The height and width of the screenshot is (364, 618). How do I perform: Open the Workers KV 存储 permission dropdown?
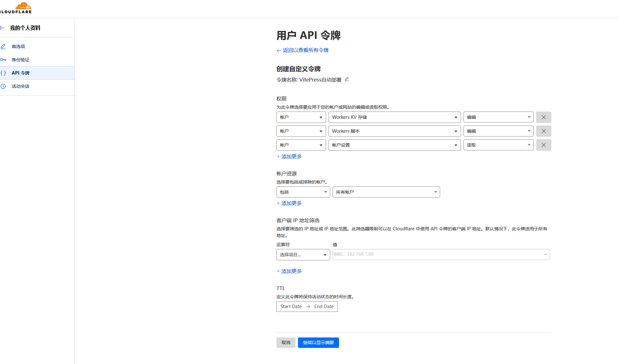tap(394, 117)
